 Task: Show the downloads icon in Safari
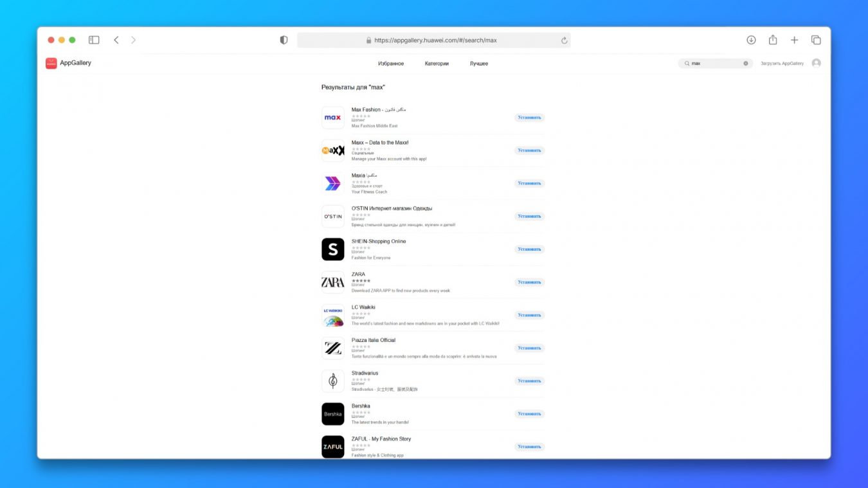pos(751,40)
